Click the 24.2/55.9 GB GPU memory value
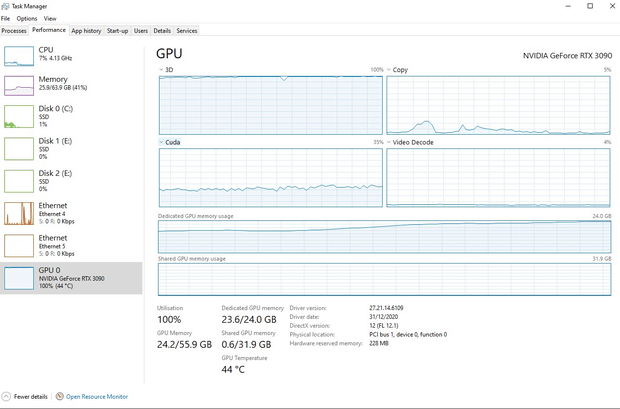Image resolution: width=620 pixels, height=409 pixels. (x=185, y=345)
